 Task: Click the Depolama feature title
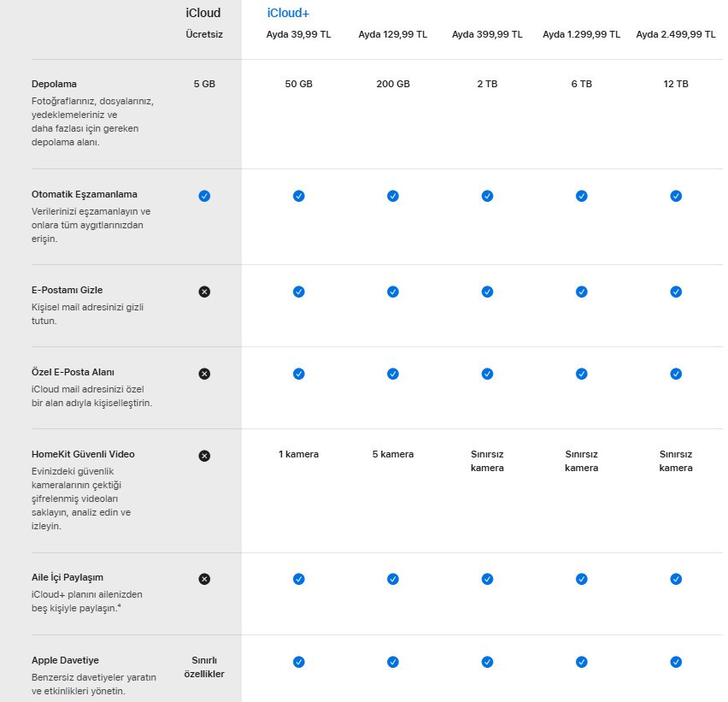tap(54, 84)
